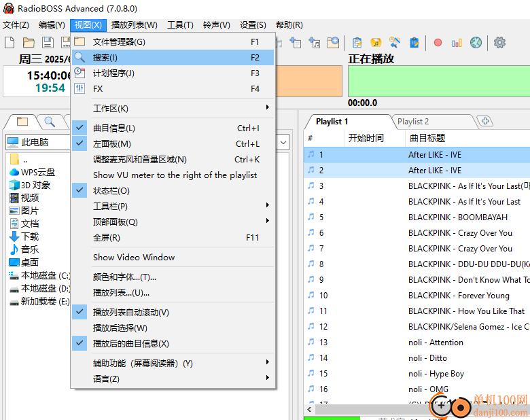Screen dimensions: 530x420
Task: Select Show Video Window entry
Action: [173, 257]
